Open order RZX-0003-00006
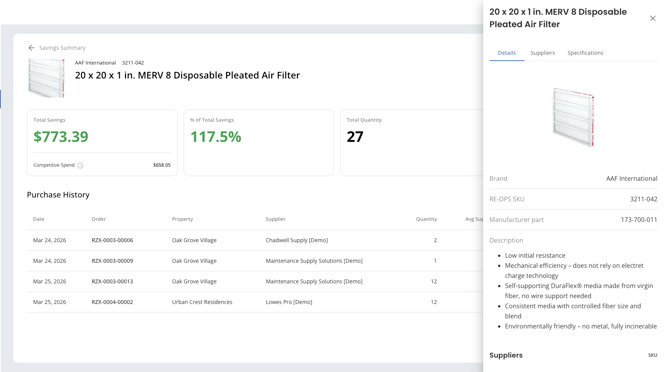 [x=112, y=240]
